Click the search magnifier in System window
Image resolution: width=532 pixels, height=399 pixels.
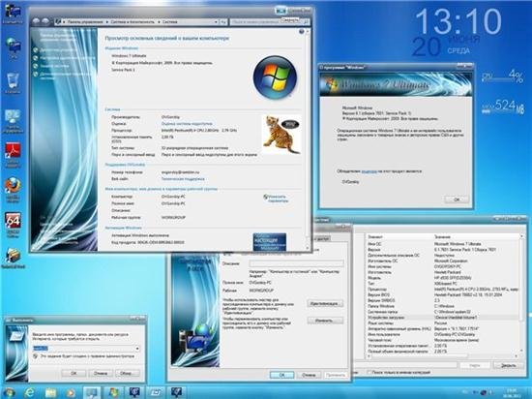click(307, 21)
